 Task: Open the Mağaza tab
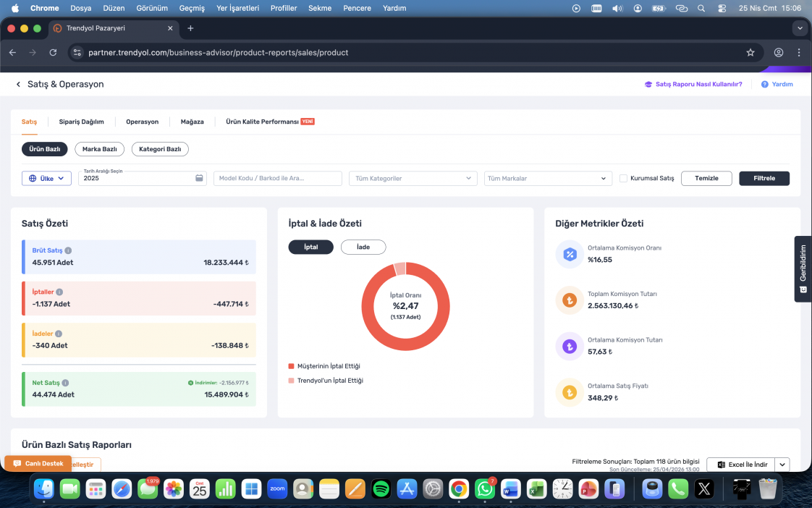coord(192,122)
